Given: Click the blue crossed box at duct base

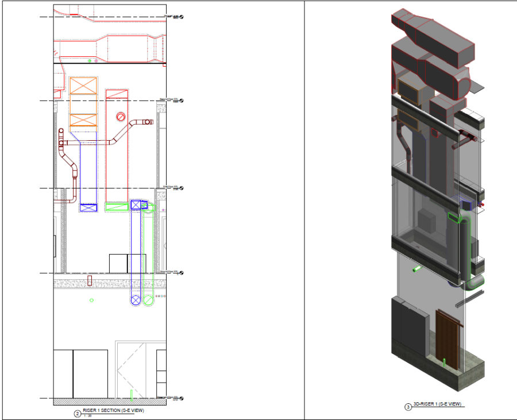Looking at the screenshot, I should [88, 208].
